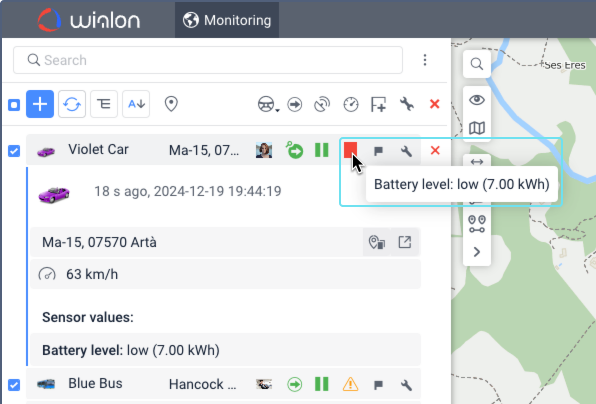Viewport: 596px width, 404px height.
Task: Expand the map tools chevron arrow
Action: [x=477, y=252]
